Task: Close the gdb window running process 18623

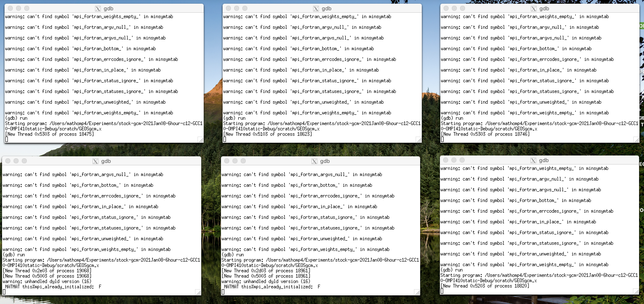Action: tap(228, 8)
